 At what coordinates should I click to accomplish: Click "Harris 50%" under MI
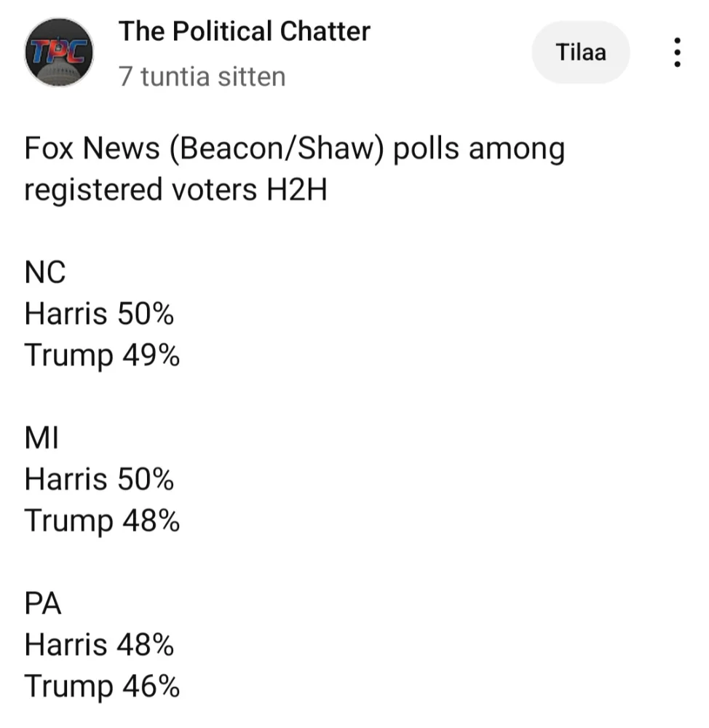[x=99, y=480]
